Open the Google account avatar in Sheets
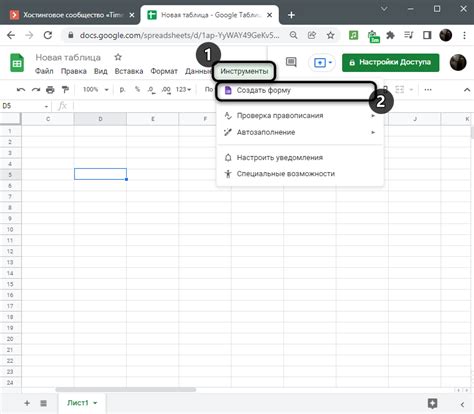474x414 pixels. click(x=458, y=62)
